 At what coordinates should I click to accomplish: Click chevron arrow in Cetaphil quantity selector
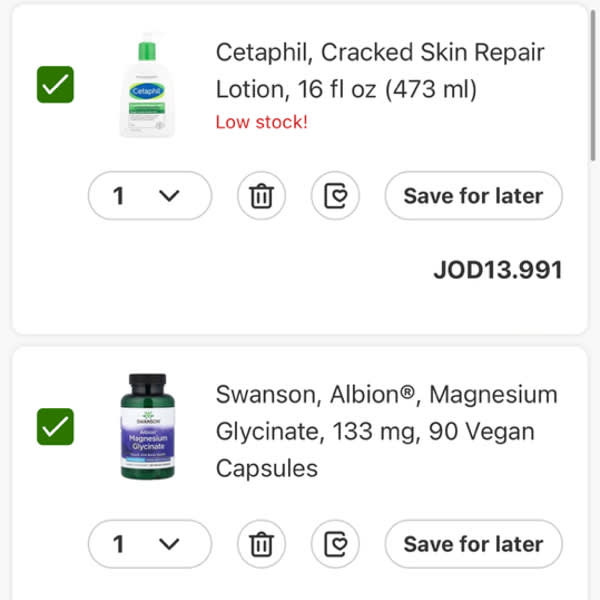click(x=169, y=196)
